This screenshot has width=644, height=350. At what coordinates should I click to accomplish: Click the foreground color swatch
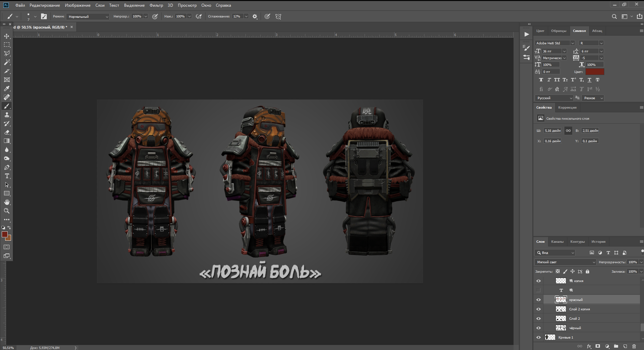pyautogui.click(x=5, y=234)
